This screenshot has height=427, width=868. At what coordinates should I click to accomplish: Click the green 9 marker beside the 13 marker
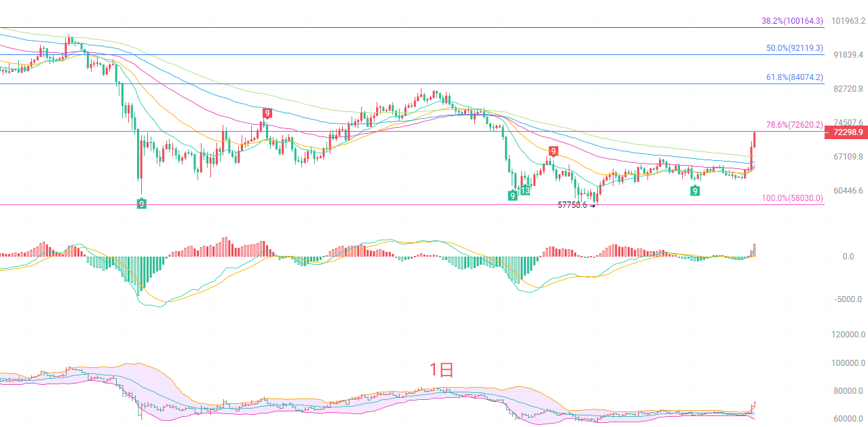click(x=512, y=196)
